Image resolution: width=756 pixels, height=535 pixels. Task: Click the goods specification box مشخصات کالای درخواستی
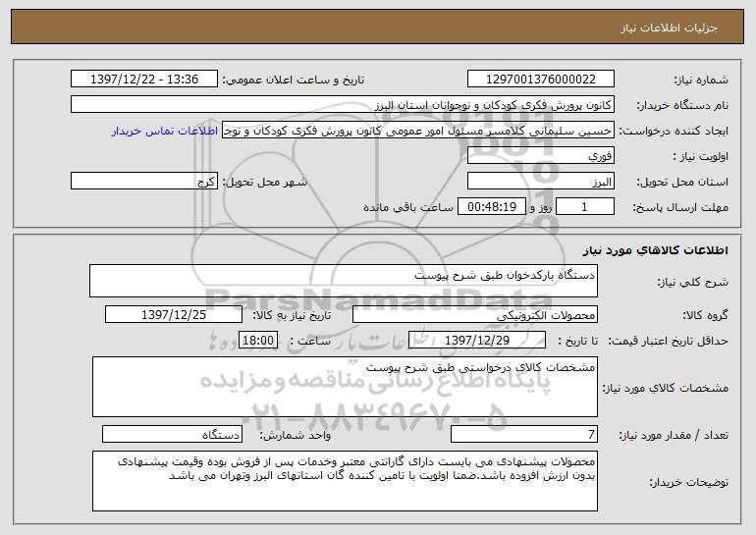coord(345,387)
